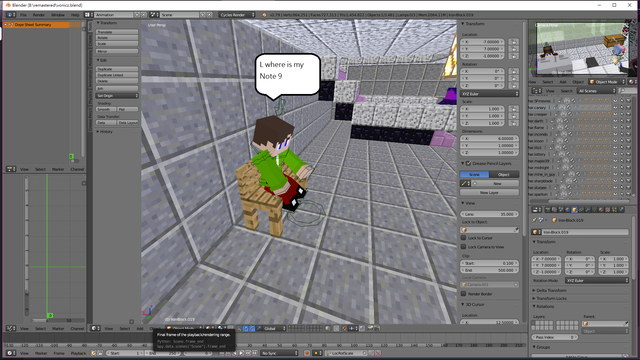Screen dimensions: 640x360
Task: Select the Scene properties tab icon
Action: click(x=561, y=210)
